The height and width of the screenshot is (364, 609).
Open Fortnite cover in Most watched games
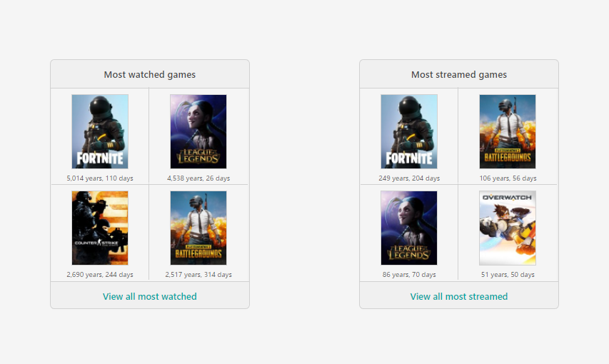[100, 131]
